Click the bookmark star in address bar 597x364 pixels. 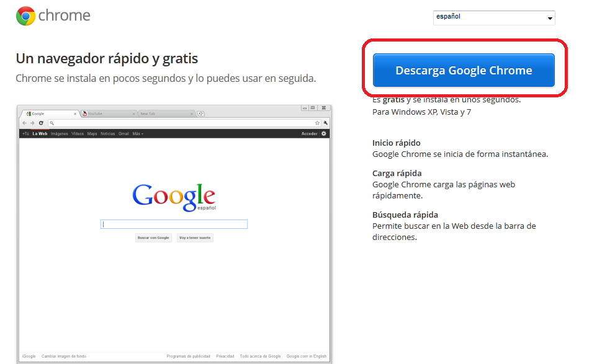pyautogui.click(x=317, y=123)
